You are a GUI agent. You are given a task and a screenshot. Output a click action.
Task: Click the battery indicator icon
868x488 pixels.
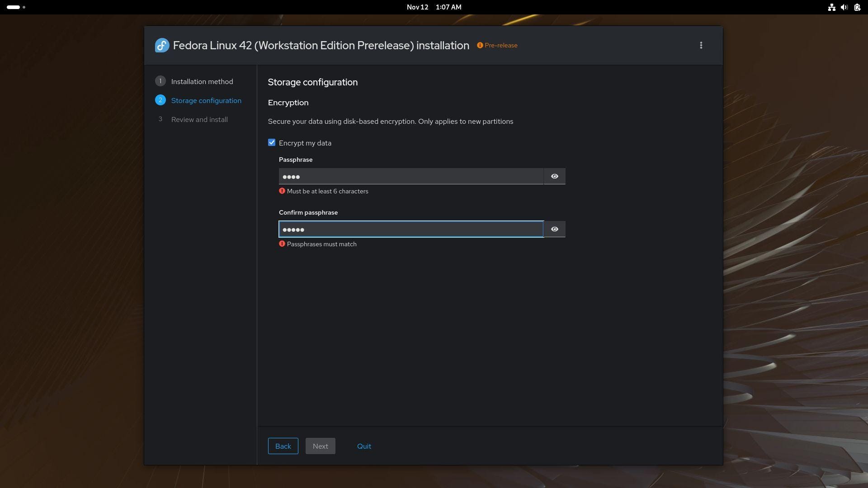point(857,7)
